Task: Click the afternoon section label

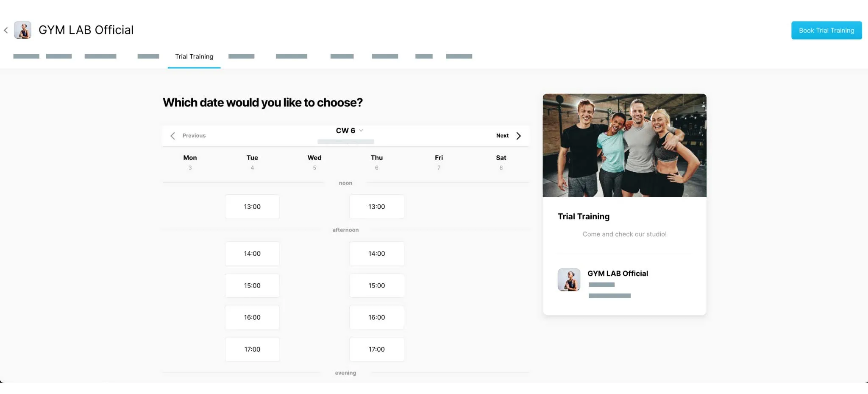Action: click(345, 230)
